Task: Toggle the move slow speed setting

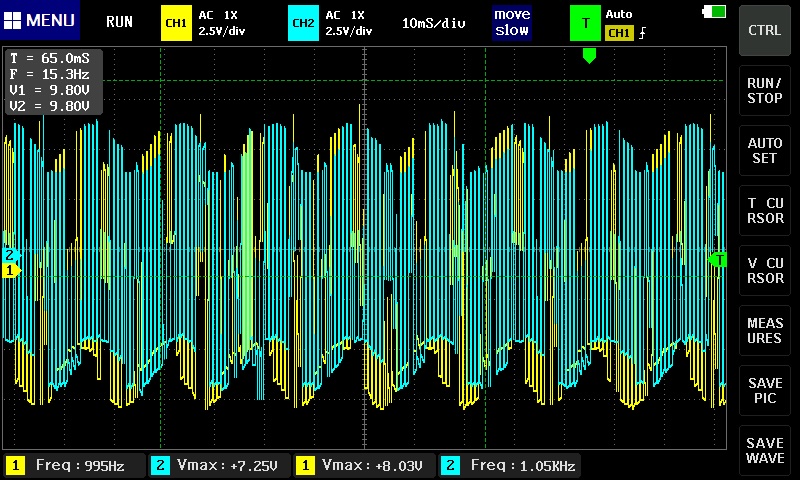Action: coord(512,22)
